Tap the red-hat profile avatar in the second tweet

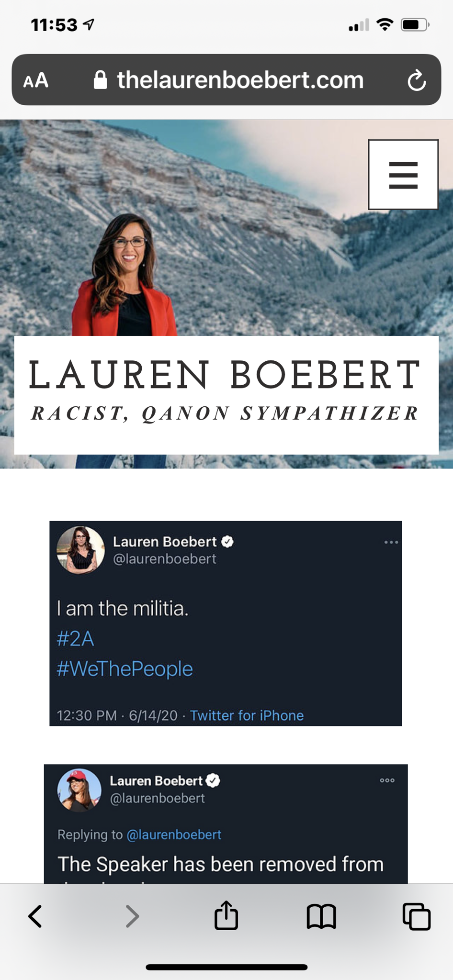click(x=79, y=790)
